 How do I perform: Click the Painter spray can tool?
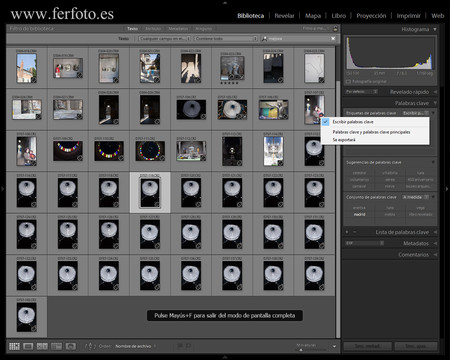point(90,346)
